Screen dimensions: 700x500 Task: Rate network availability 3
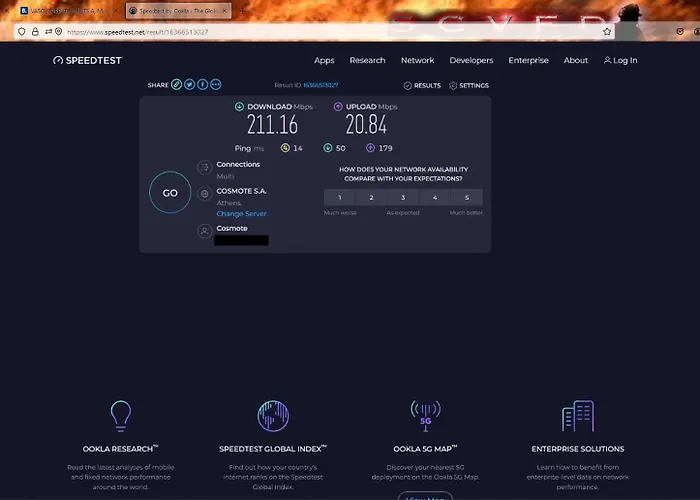pos(403,197)
